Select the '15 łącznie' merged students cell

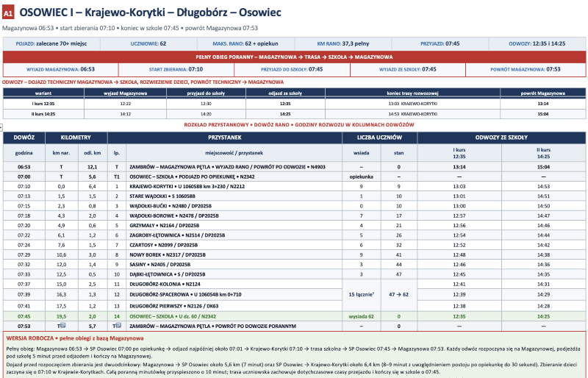(362, 295)
